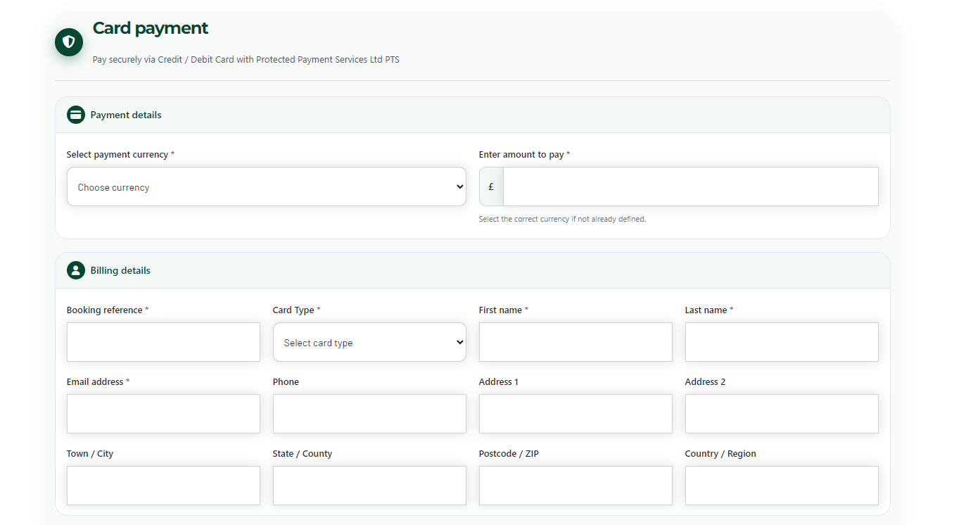The height and width of the screenshot is (525, 980).
Task: Open the Choose currency dropdown
Action: [x=267, y=186]
